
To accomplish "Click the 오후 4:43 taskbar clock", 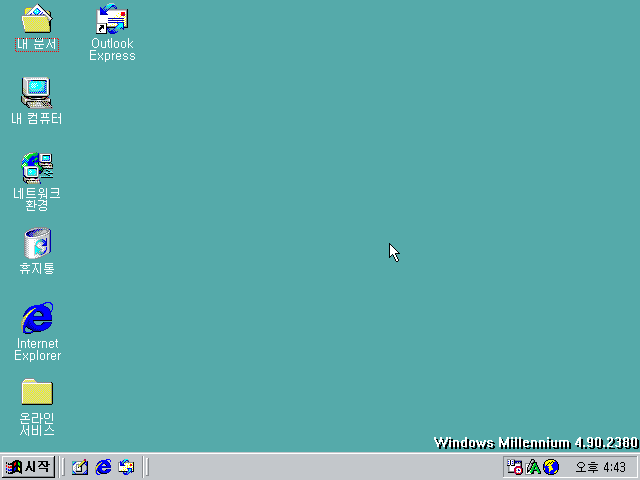I will pyautogui.click(x=600, y=467).
